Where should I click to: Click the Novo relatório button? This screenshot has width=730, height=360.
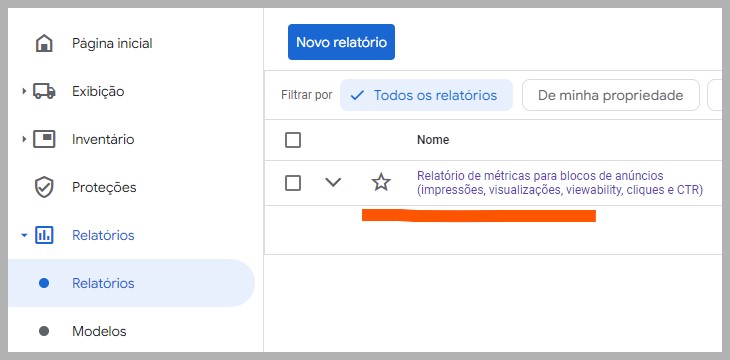341,42
